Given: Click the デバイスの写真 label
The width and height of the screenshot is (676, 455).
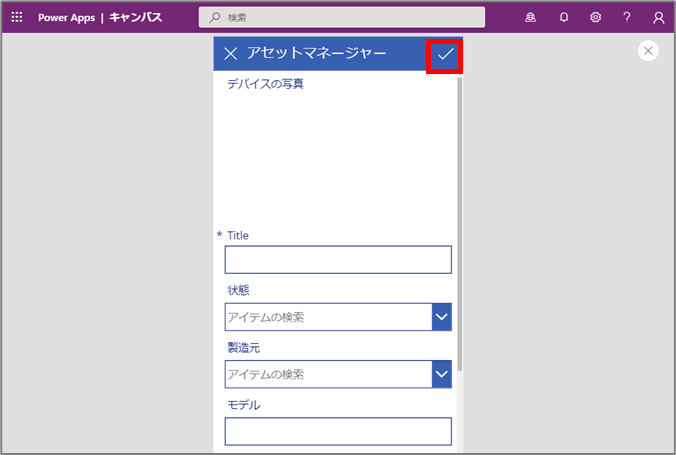Looking at the screenshot, I should (266, 84).
